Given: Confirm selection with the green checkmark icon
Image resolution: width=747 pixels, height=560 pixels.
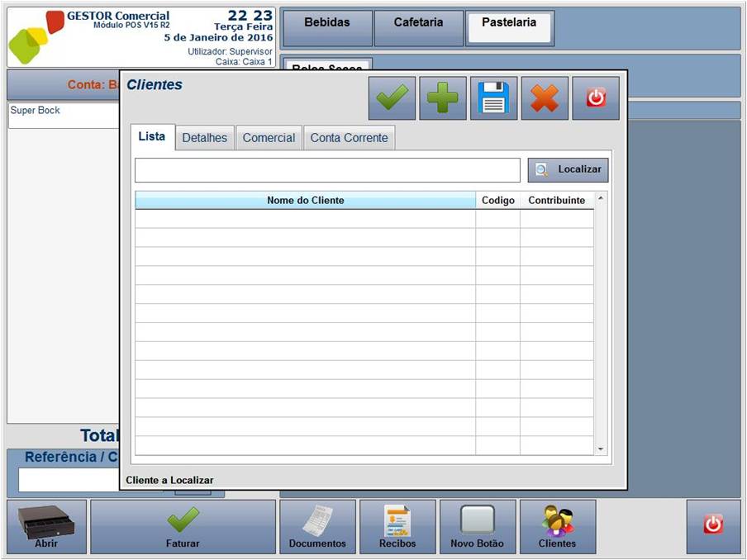Looking at the screenshot, I should coord(392,98).
